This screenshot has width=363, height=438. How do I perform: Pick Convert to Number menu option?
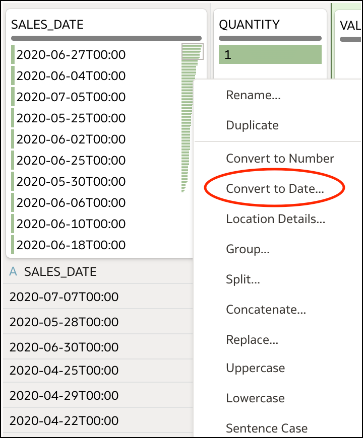tap(280, 158)
